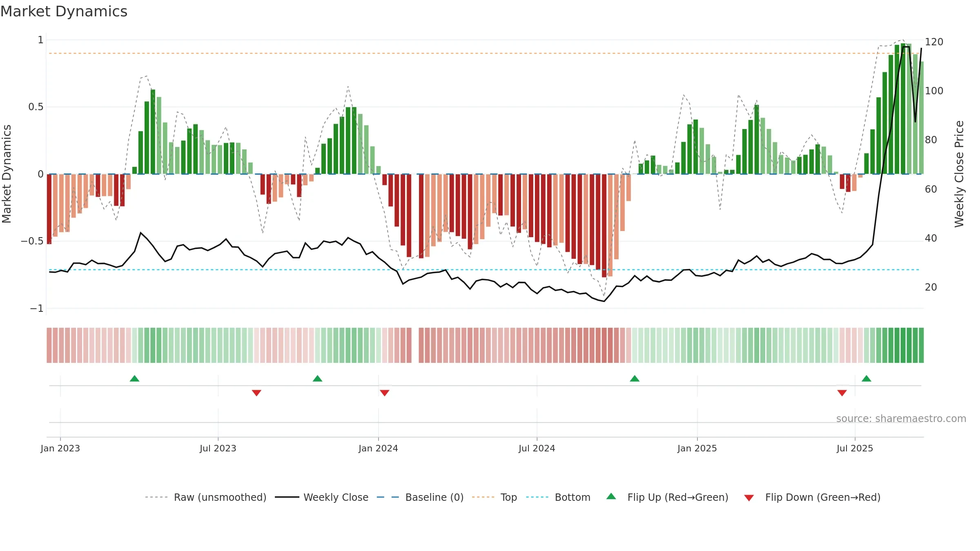Click the Jan 2024 axis label

pos(379,448)
